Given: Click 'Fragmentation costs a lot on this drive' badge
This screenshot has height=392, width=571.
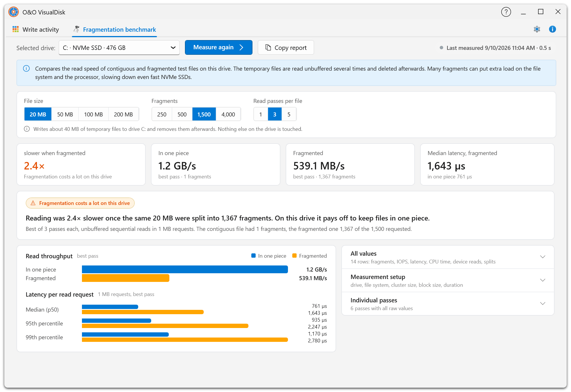Looking at the screenshot, I should tap(80, 203).
